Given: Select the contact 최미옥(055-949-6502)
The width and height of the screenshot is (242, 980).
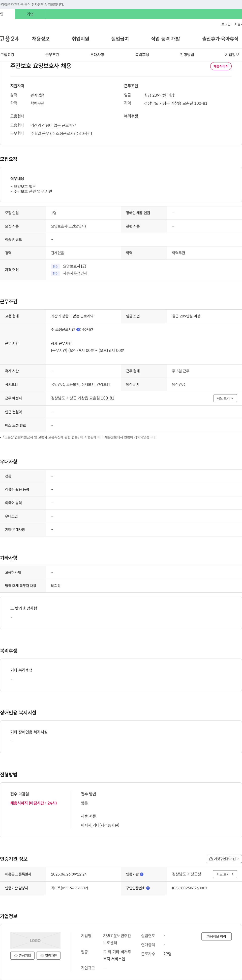Looking at the screenshot, I should (x=69, y=888).
